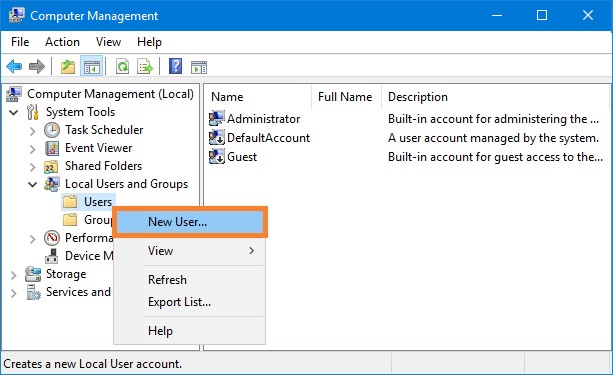This screenshot has width=613, height=375.
Task: Select the DefaultAccount row name
Action: click(269, 138)
